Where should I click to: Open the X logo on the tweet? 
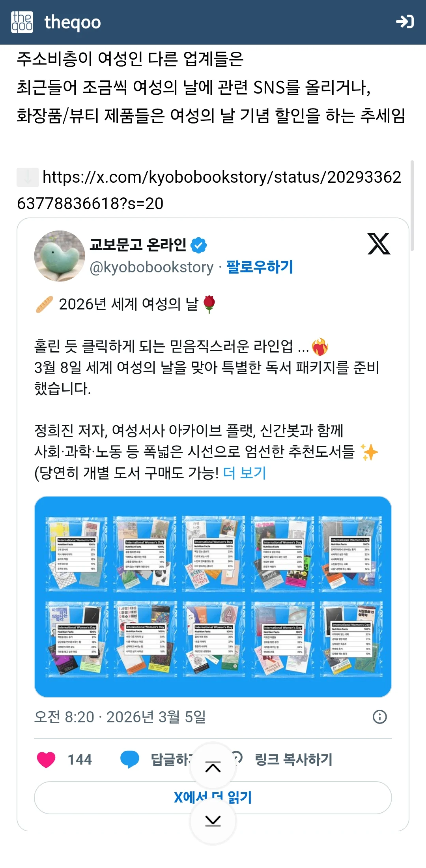coord(379,244)
